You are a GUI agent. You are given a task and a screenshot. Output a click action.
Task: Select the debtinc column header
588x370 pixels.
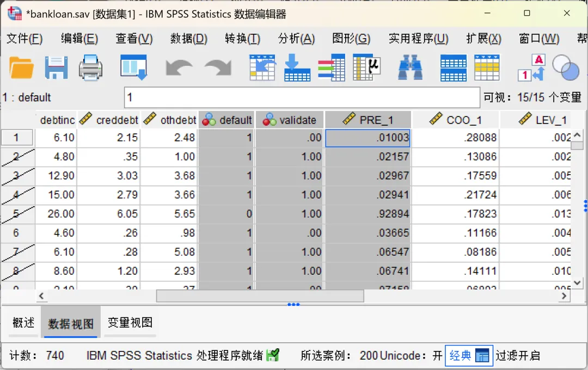56,120
